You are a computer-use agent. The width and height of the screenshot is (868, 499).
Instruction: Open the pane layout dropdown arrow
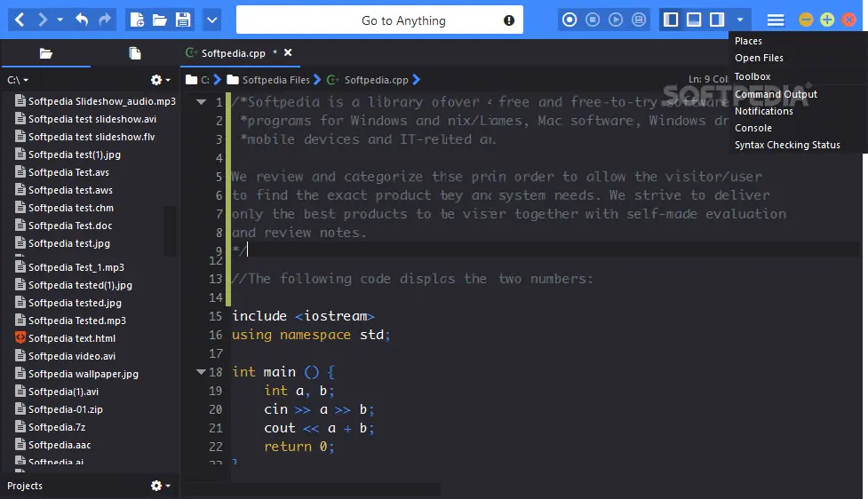(740, 20)
